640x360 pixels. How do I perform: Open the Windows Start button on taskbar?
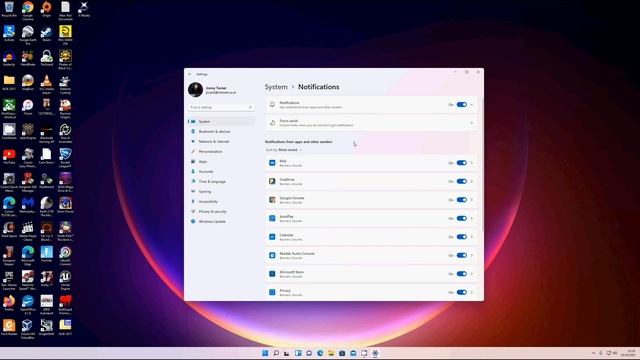(x=265, y=353)
